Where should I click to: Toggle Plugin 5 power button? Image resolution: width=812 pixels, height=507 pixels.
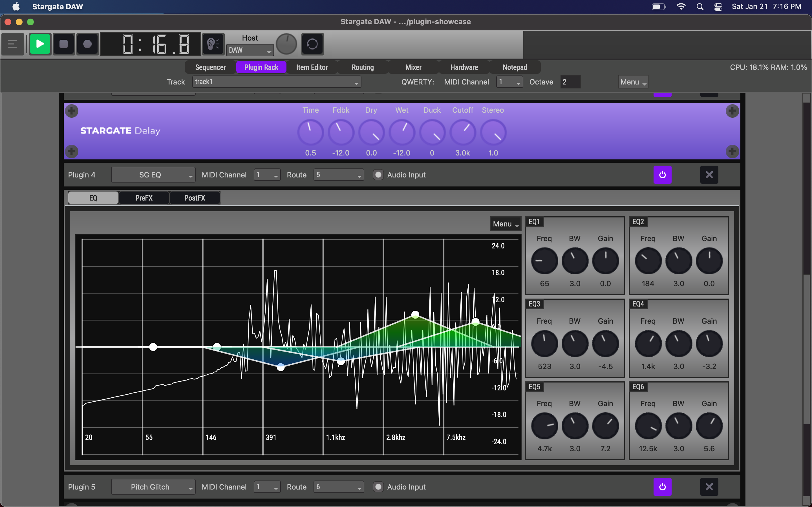(x=662, y=486)
